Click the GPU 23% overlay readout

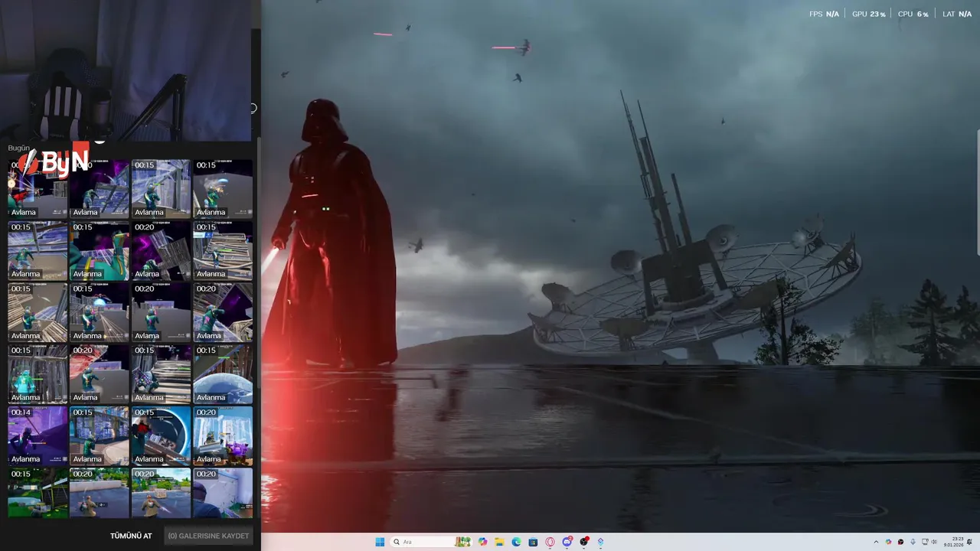pos(868,14)
